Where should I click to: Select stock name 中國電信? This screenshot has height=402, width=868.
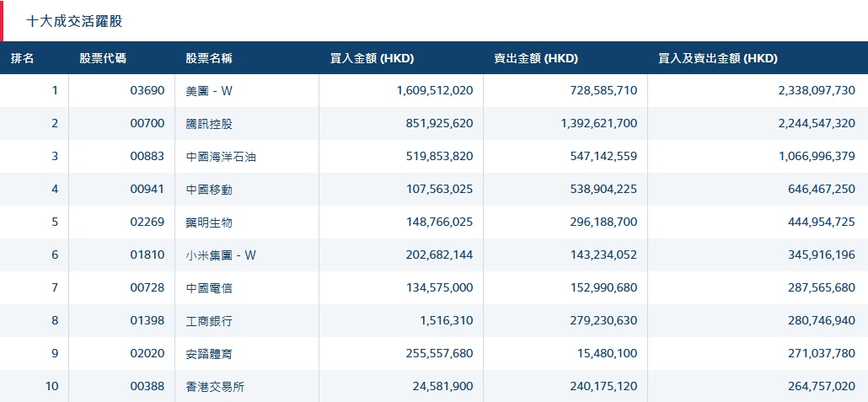209,288
